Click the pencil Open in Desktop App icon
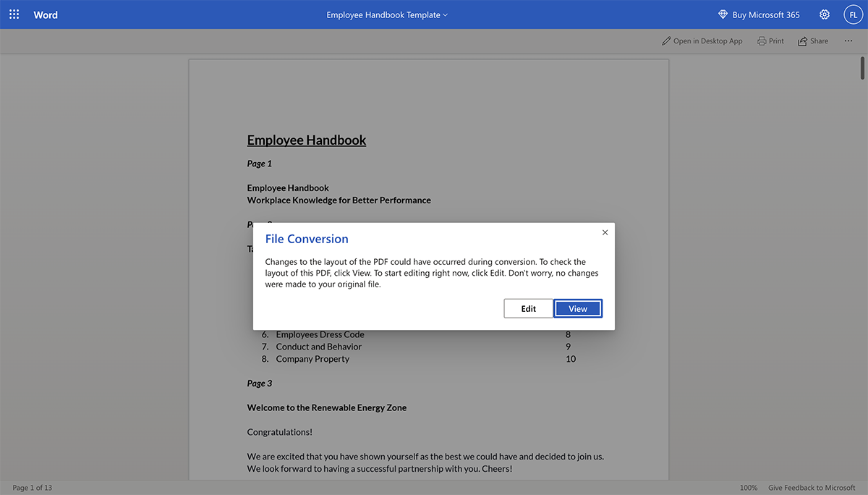Screen dimensions: 868x495 pyautogui.click(x=666, y=41)
